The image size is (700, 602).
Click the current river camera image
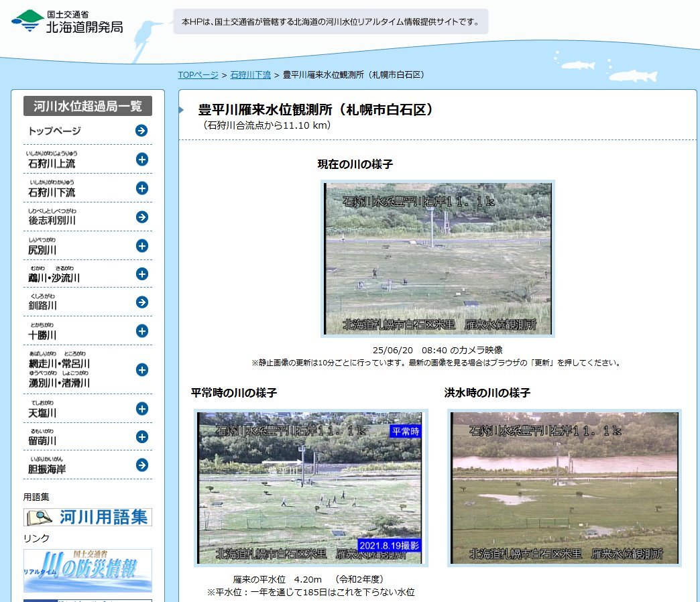point(438,259)
